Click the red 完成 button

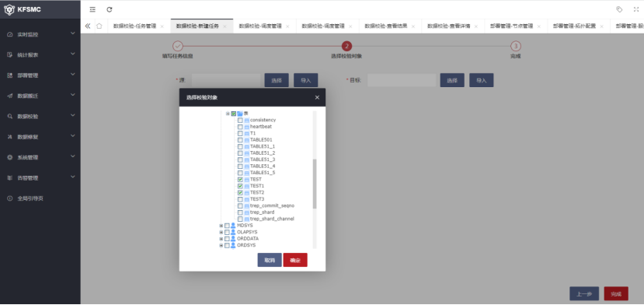pyautogui.click(x=616, y=294)
